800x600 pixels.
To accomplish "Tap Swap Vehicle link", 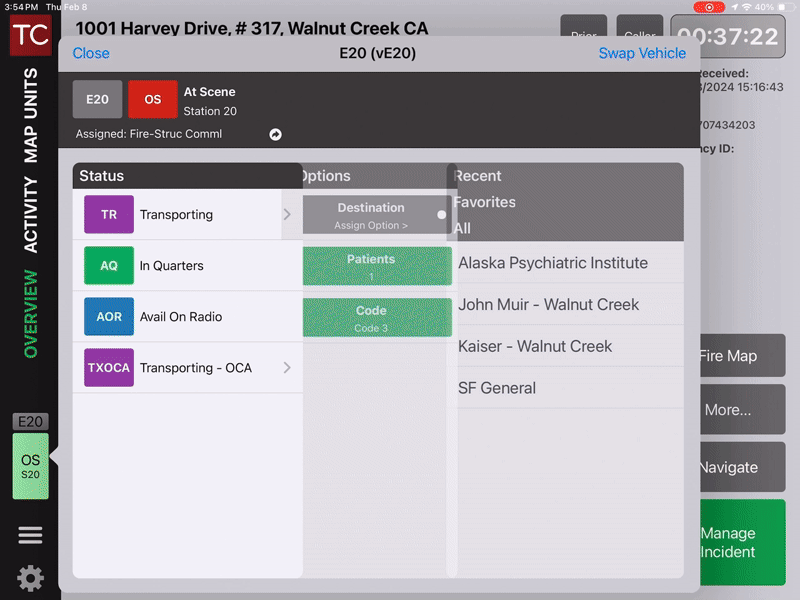I will click(x=642, y=53).
